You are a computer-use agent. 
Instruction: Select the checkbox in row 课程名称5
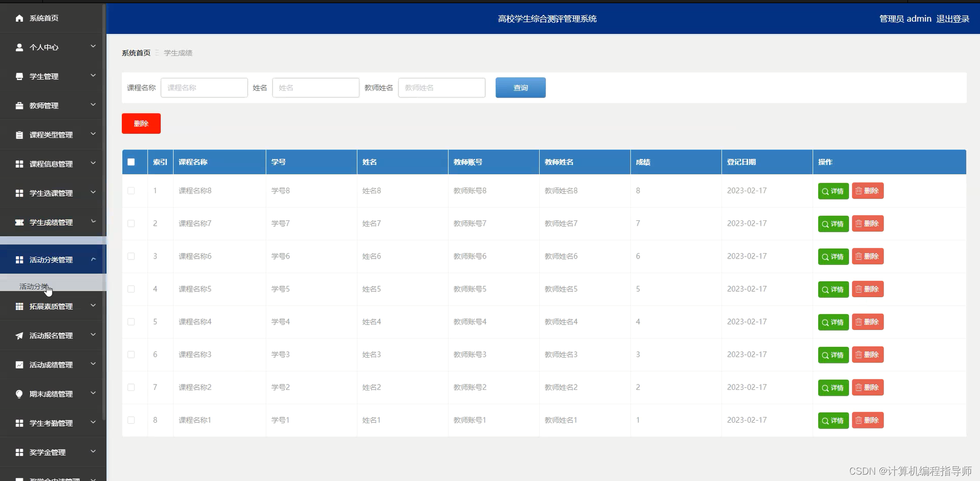(131, 289)
